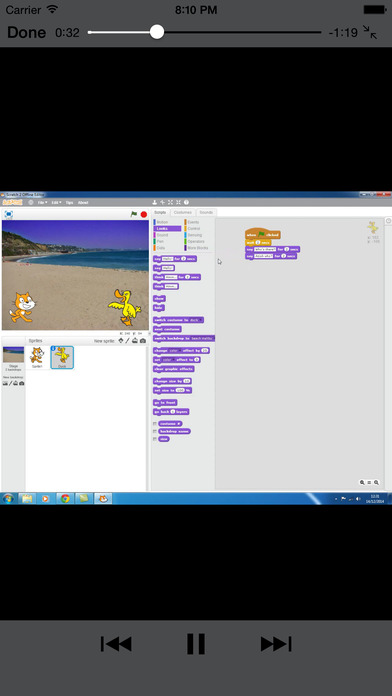This screenshot has height=696, width=392.
Task: Click the 'go to front' block
Action: coord(165,403)
